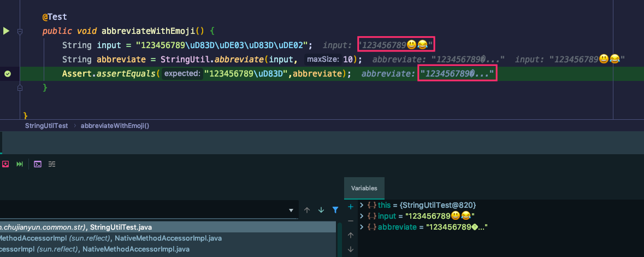Click the method closing brace fold marker

[x=20, y=87]
